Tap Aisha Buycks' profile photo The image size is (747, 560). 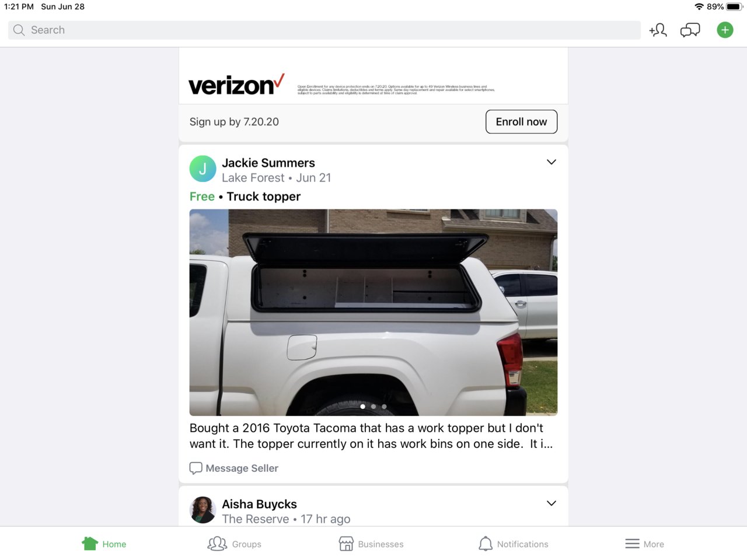point(203,510)
